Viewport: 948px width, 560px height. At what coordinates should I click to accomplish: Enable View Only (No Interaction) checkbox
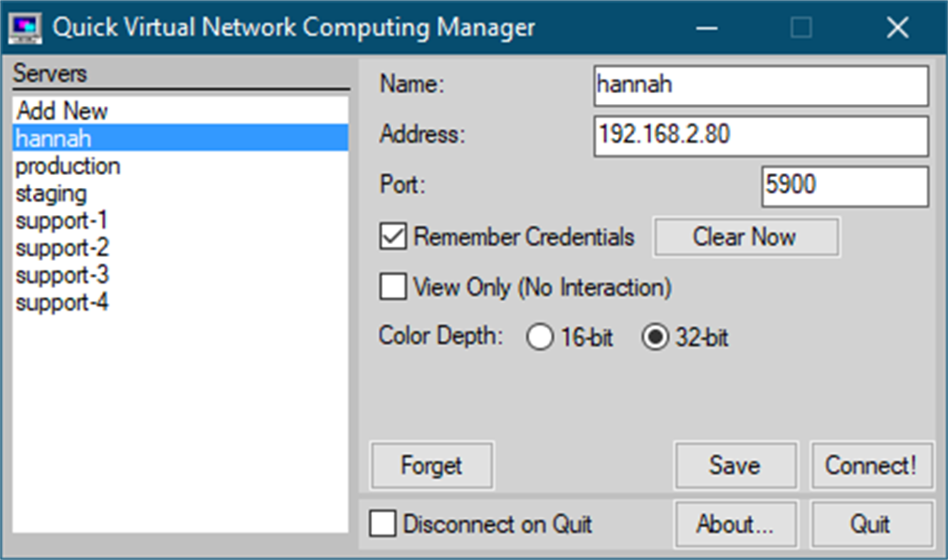click(x=394, y=287)
